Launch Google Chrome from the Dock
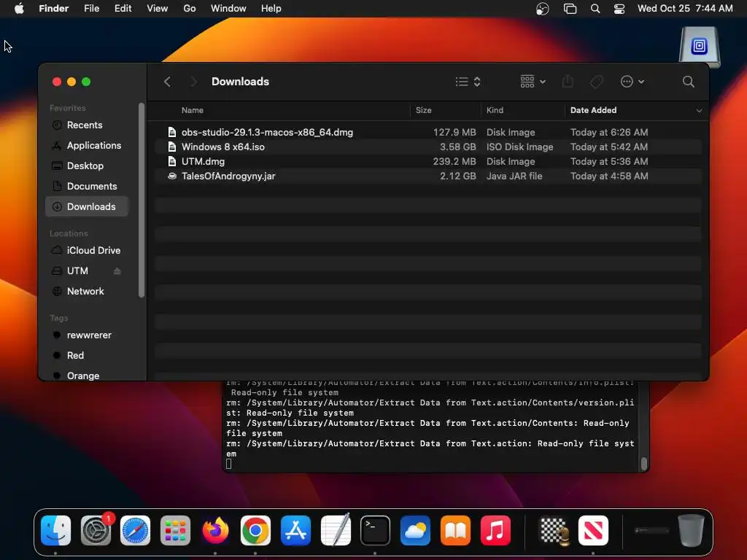The width and height of the screenshot is (747, 560). pos(255,530)
